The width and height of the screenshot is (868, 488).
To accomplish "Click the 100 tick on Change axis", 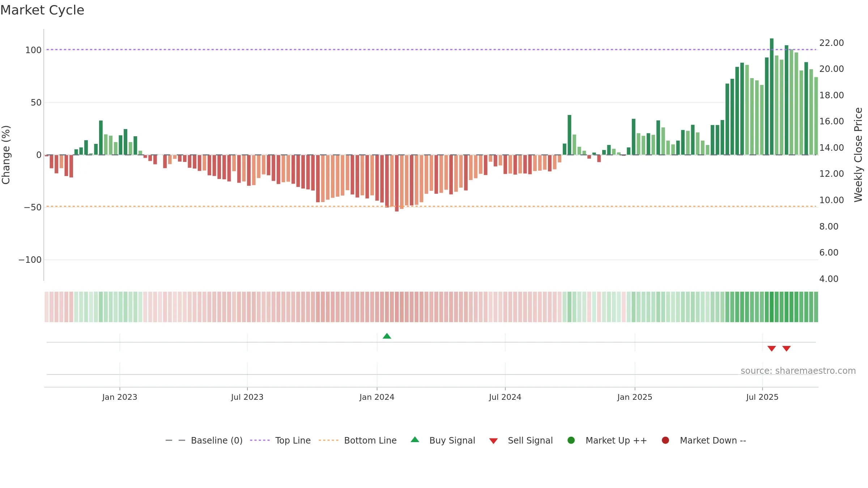I will coord(33,50).
